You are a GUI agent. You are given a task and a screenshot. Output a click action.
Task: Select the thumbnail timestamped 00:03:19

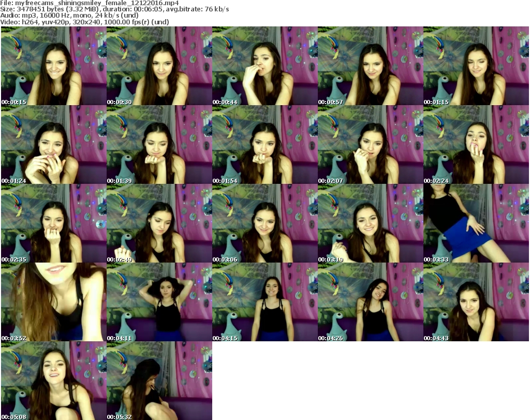pyautogui.click(x=370, y=223)
